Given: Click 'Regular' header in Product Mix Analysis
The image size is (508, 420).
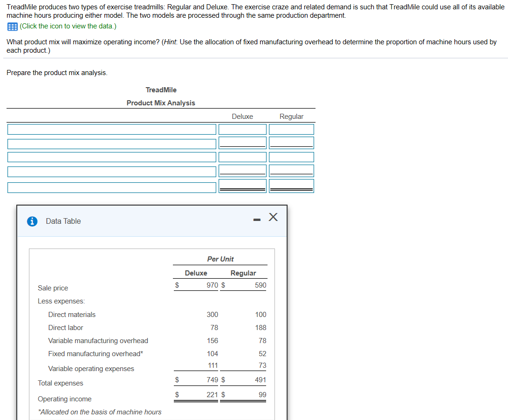Looking at the screenshot, I should point(291,117).
